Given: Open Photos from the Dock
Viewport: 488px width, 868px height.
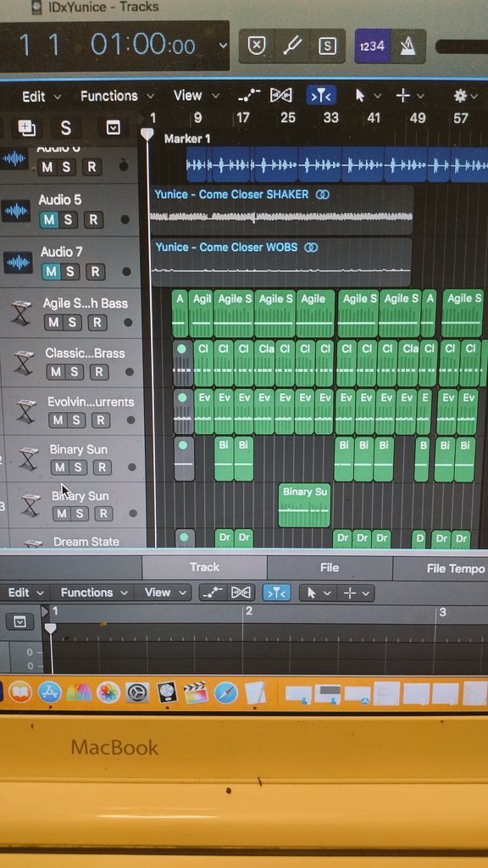Looking at the screenshot, I should click(108, 693).
